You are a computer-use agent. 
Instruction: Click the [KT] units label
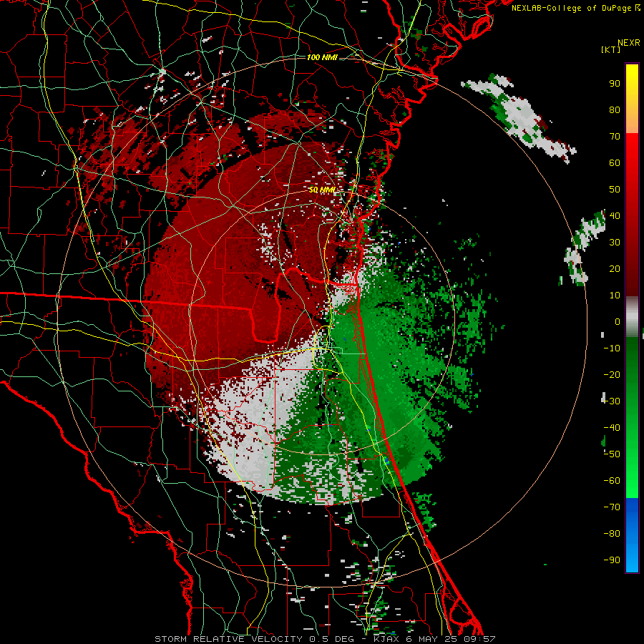point(611,49)
